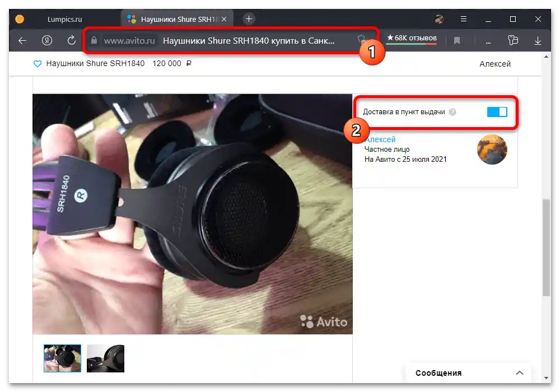
Task: Close the Наушники Shure SRH18 tab
Action: [224, 19]
